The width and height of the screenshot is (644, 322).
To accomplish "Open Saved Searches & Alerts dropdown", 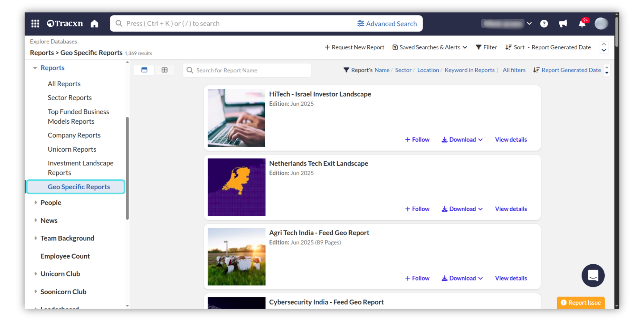I will [x=430, y=47].
